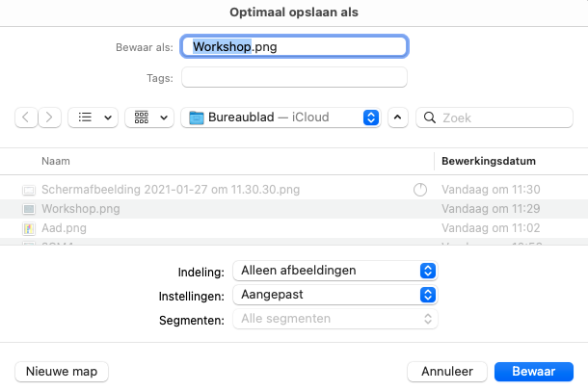Click the Workshop.png file icon
Viewport: 588px width, 391px height.
point(29,209)
